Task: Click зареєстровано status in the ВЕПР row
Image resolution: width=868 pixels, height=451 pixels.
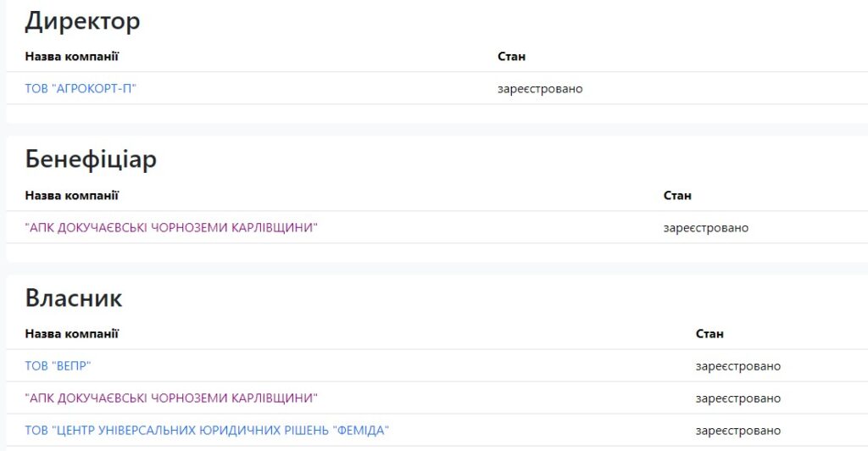Action: click(x=738, y=366)
